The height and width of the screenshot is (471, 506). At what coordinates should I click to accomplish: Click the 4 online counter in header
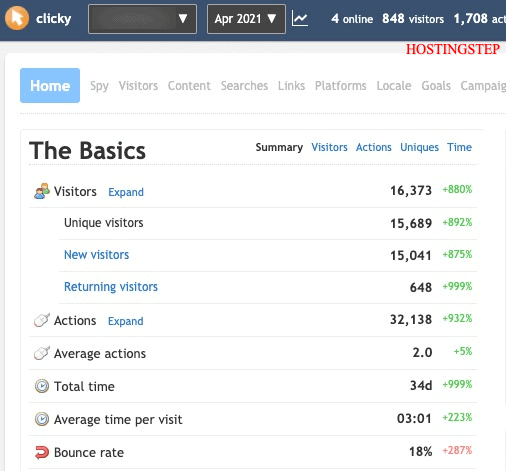[352, 19]
